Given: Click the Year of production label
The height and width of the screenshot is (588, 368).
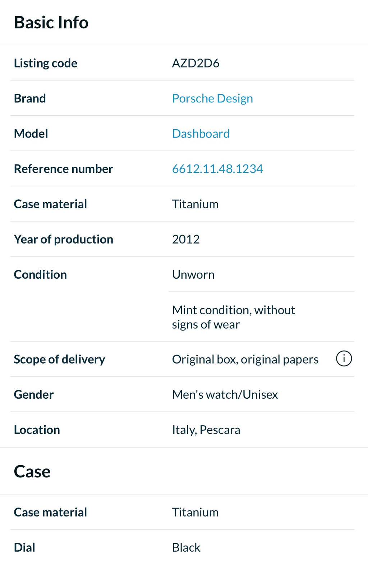Looking at the screenshot, I should pos(63,239).
